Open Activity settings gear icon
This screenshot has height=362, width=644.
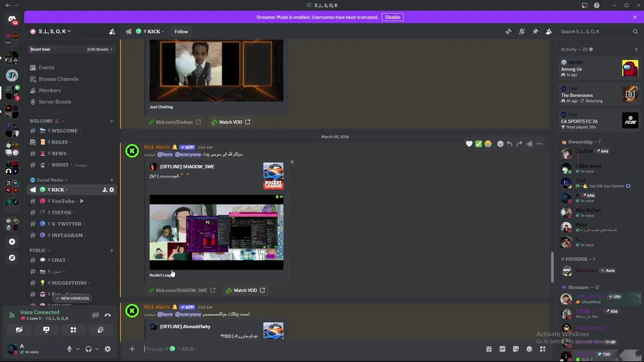[x=591, y=49]
